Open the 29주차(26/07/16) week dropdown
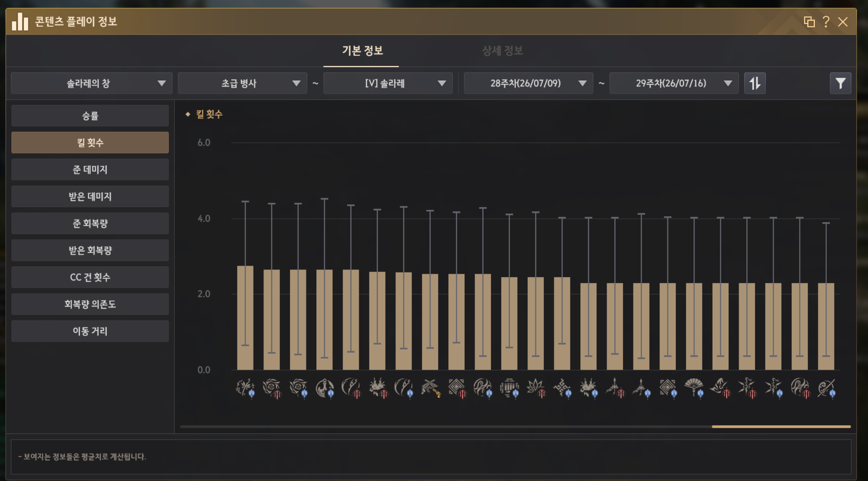This screenshot has height=481, width=868. pos(674,83)
